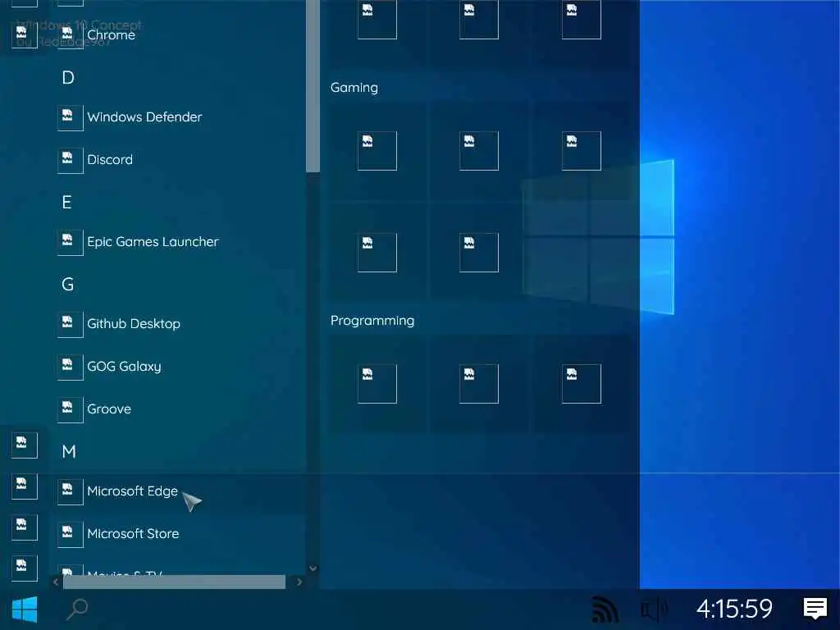Open Windows Defender app entry
840x630 pixels.
coord(177,116)
